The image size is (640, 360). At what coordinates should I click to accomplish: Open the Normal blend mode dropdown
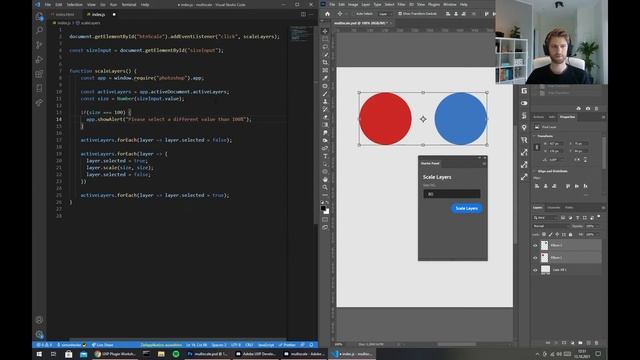click(550, 226)
